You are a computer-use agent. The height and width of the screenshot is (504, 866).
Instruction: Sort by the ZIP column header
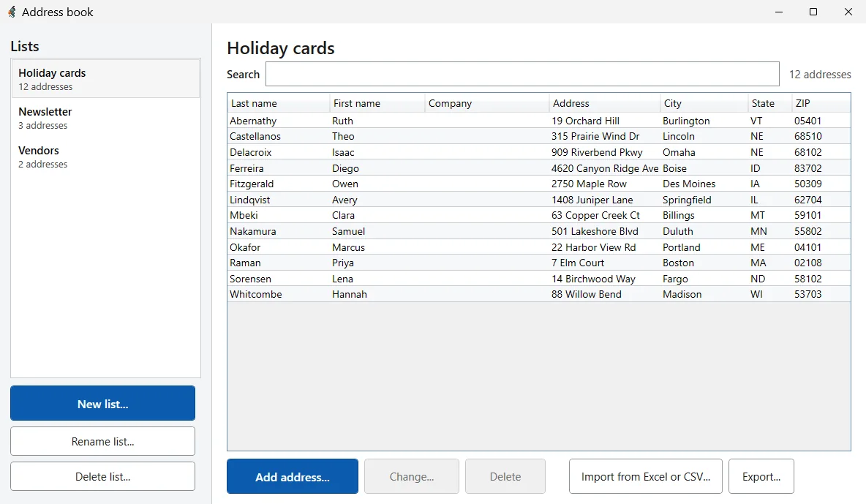pyautogui.click(x=821, y=103)
